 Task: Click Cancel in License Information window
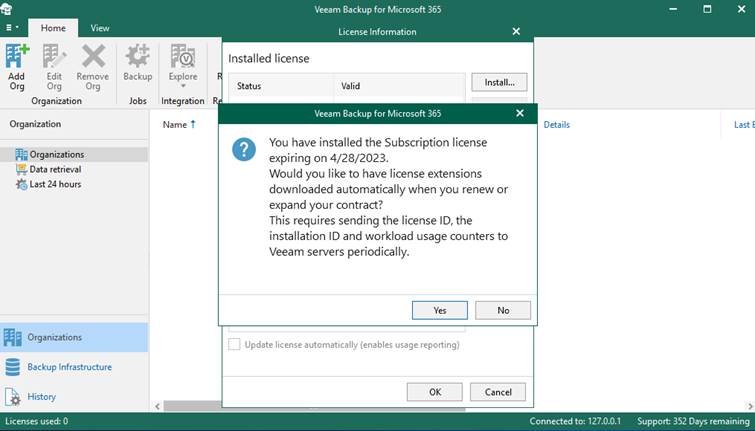coord(498,392)
